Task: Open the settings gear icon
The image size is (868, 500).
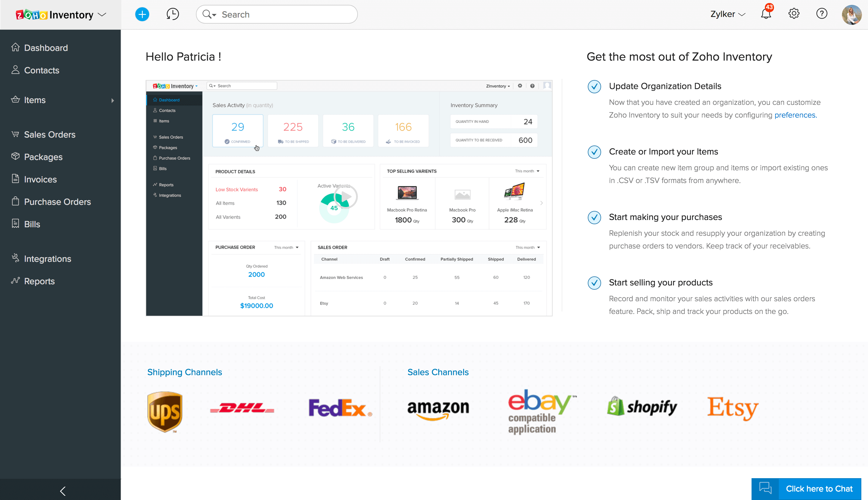Action: [794, 14]
